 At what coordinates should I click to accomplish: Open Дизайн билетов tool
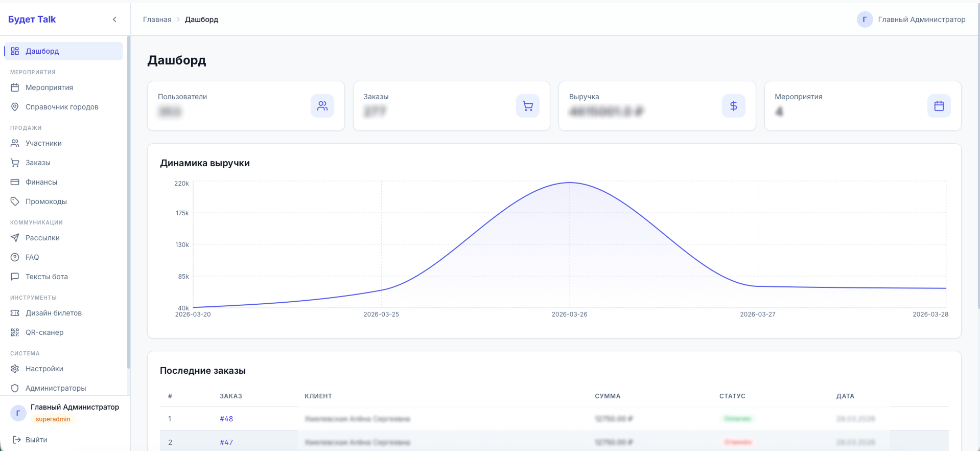tap(54, 313)
